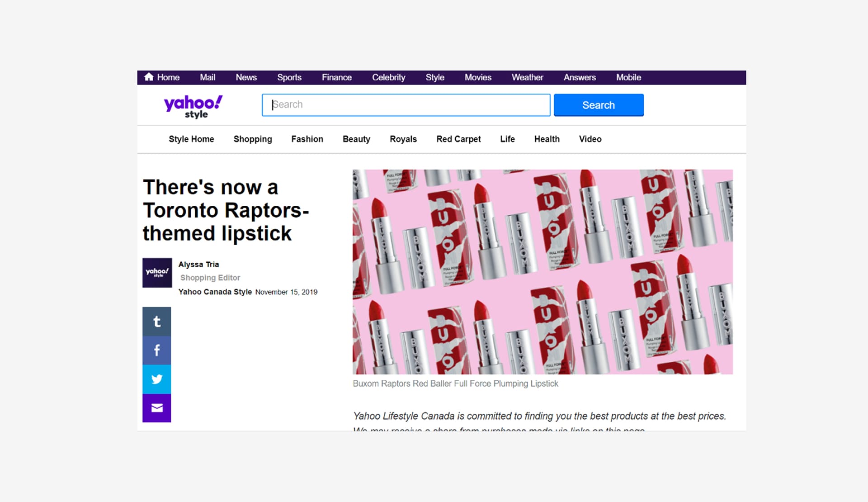
Task: Click the blue Search button
Action: [599, 105]
